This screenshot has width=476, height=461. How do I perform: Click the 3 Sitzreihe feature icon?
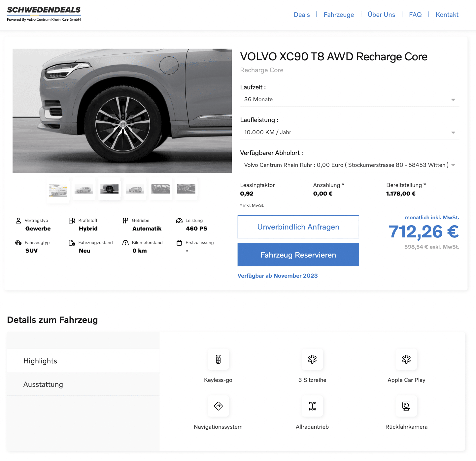pyautogui.click(x=312, y=359)
